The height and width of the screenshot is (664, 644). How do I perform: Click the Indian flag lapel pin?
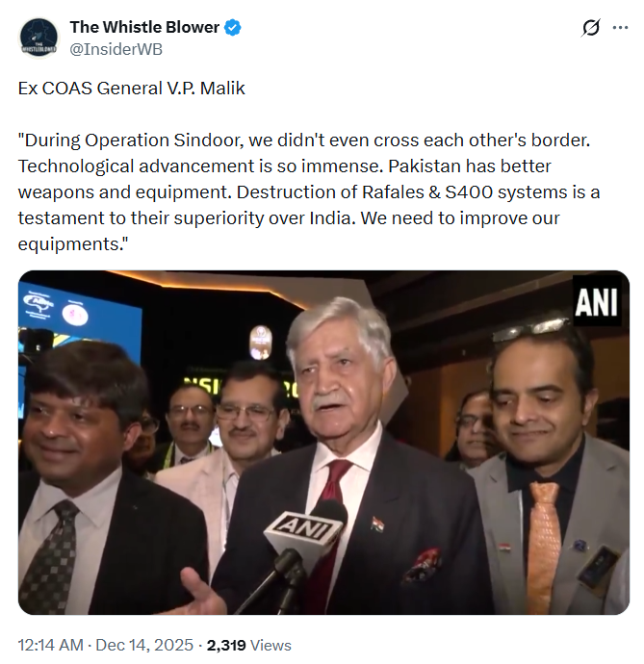378,525
